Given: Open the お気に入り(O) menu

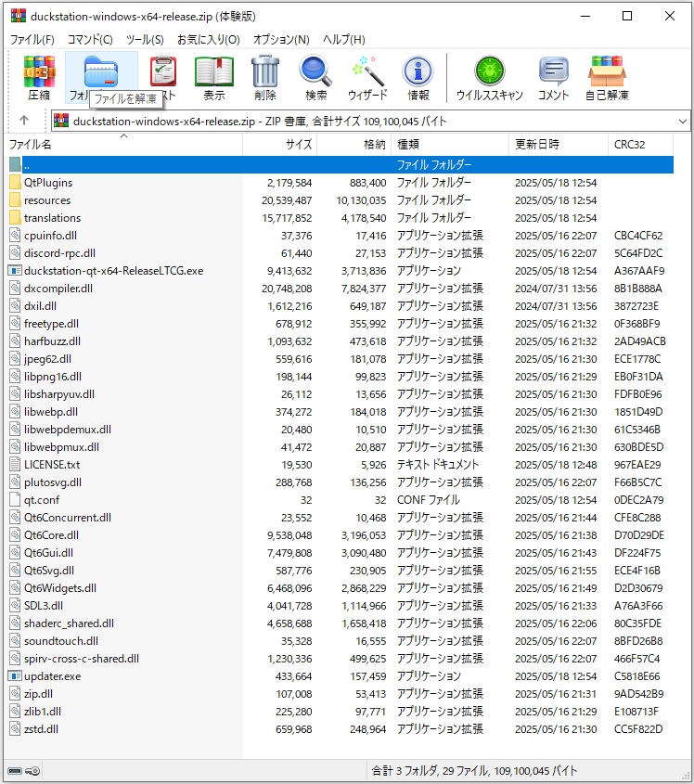Looking at the screenshot, I should tap(209, 40).
